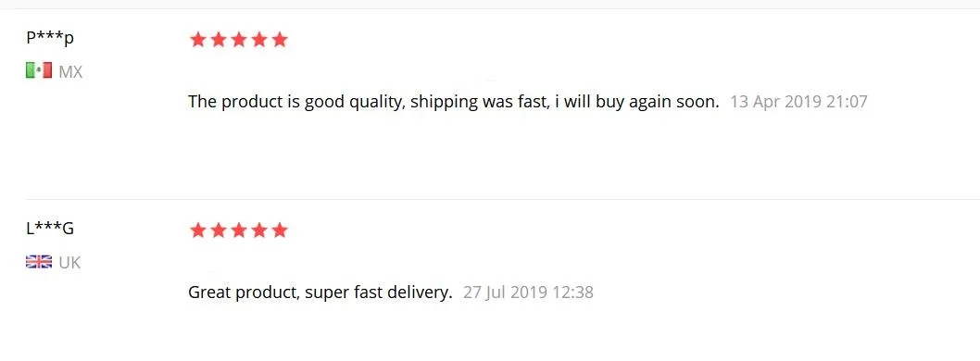Viewport: 980px width, 361px height.
Task: Select the fourth star in L***G's rating
Action: tap(259, 230)
